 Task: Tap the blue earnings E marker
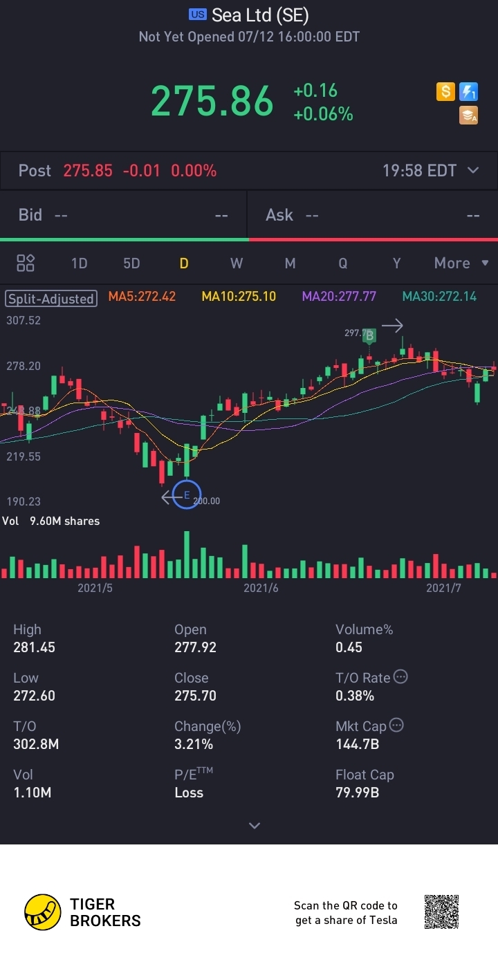[186, 494]
